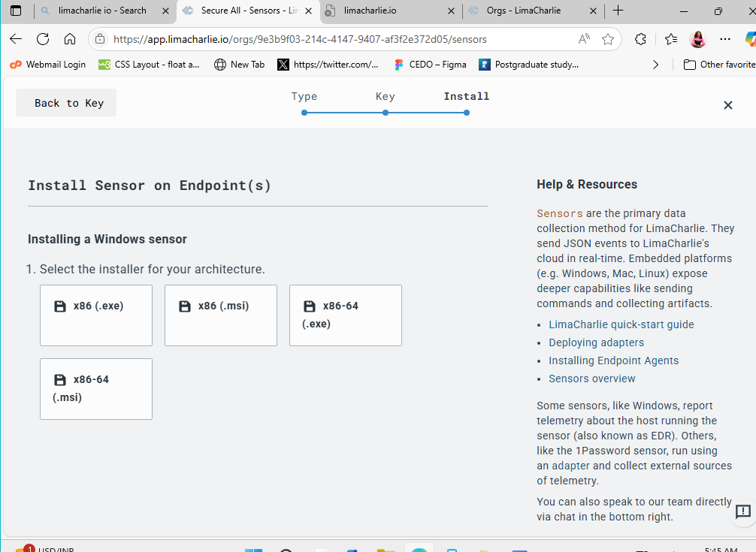Download the x86 (.exe) installer
Viewport: 756px width, 552px height.
(96, 315)
